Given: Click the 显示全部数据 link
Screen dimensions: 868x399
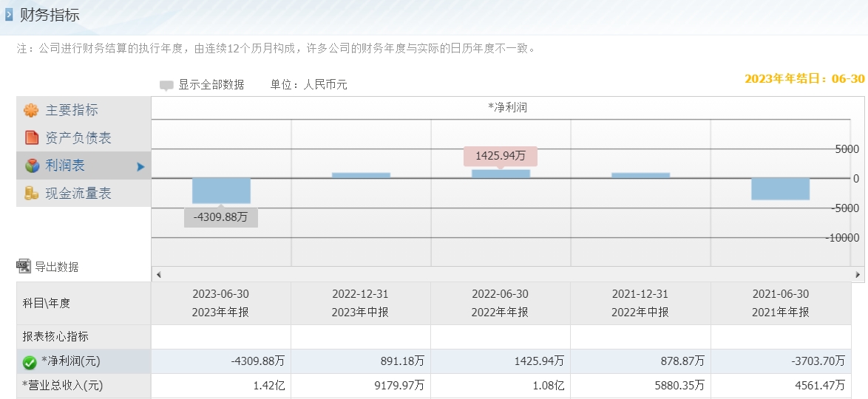Looking at the screenshot, I should (x=211, y=85).
